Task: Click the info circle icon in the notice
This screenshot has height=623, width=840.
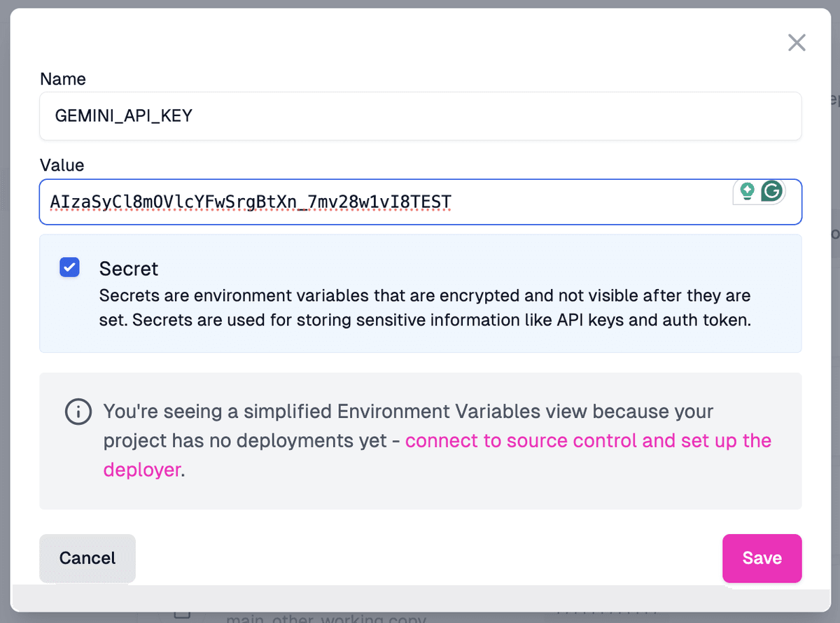Action: coord(78,412)
